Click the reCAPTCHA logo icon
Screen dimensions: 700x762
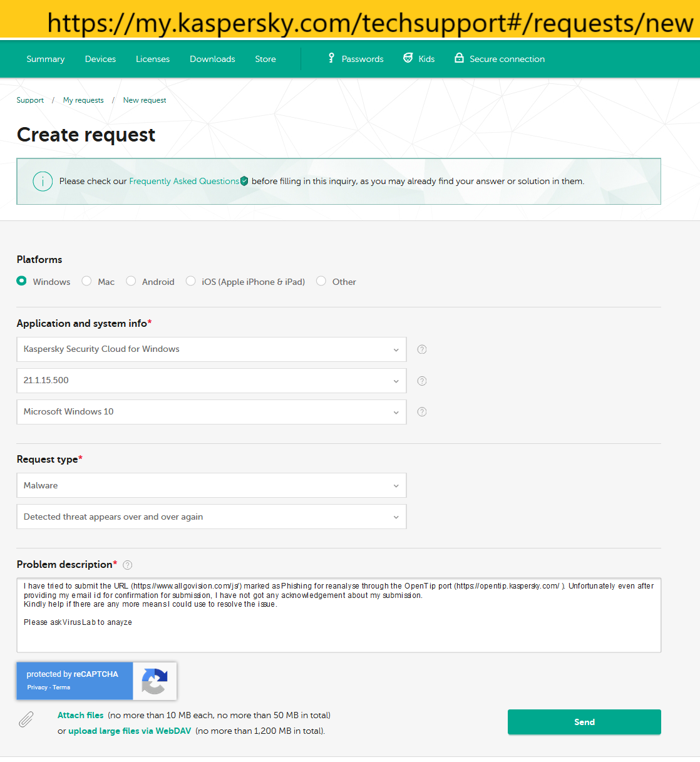155,681
